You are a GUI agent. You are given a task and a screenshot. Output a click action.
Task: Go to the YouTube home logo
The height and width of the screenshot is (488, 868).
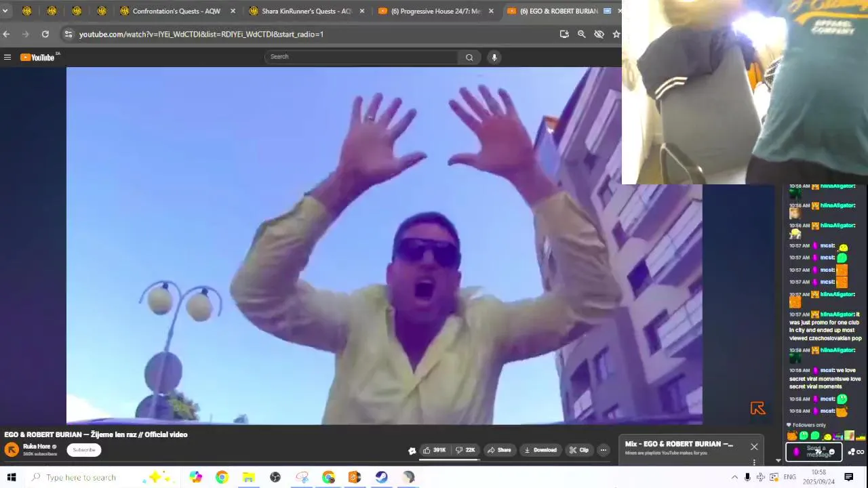(x=37, y=57)
